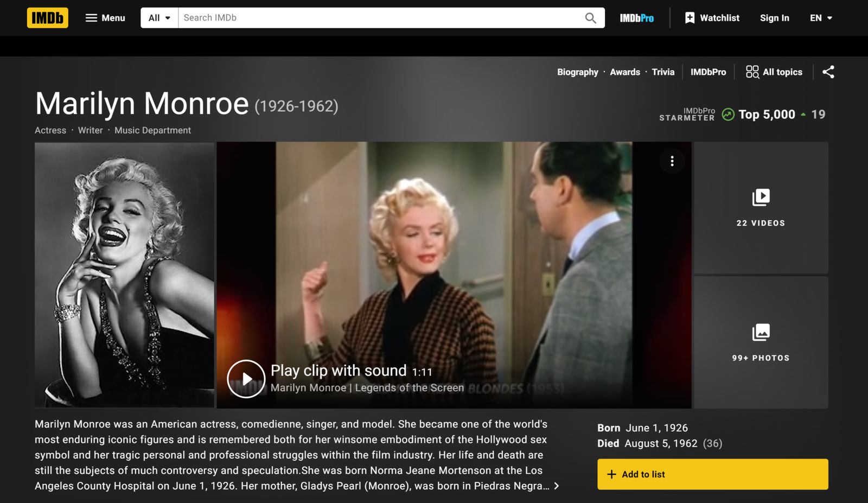This screenshot has width=868, height=503.
Task: Click the search magnifier icon
Action: [x=590, y=18]
